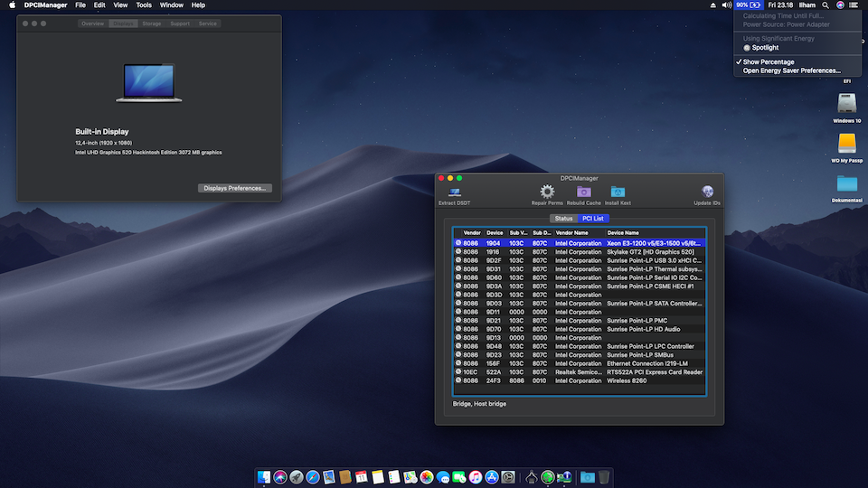Open the Trash in the dock
This screenshot has height=488, width=868.
(604, 476)
